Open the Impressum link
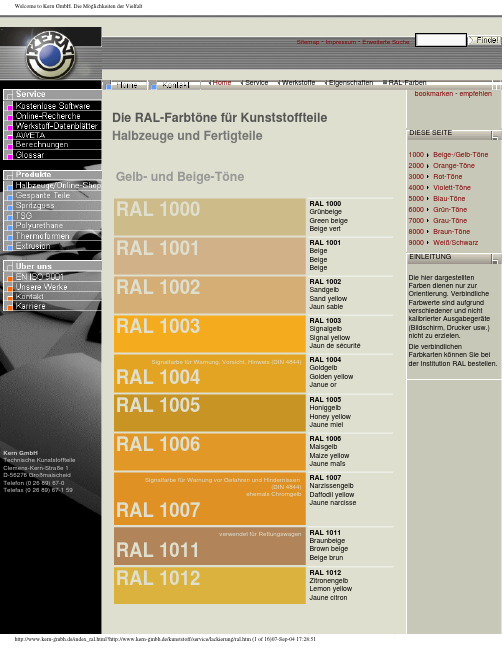The image size is (502, 649). pyautogui.click(x=341, y=42)
